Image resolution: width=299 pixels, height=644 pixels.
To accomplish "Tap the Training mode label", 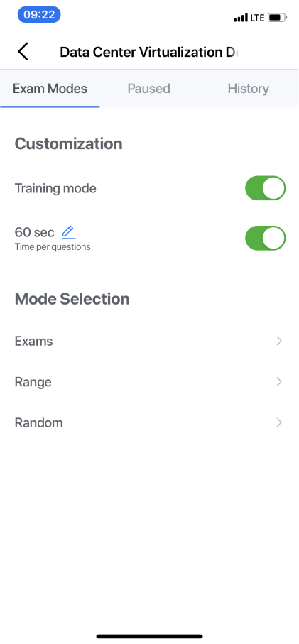I will [55, 189].
